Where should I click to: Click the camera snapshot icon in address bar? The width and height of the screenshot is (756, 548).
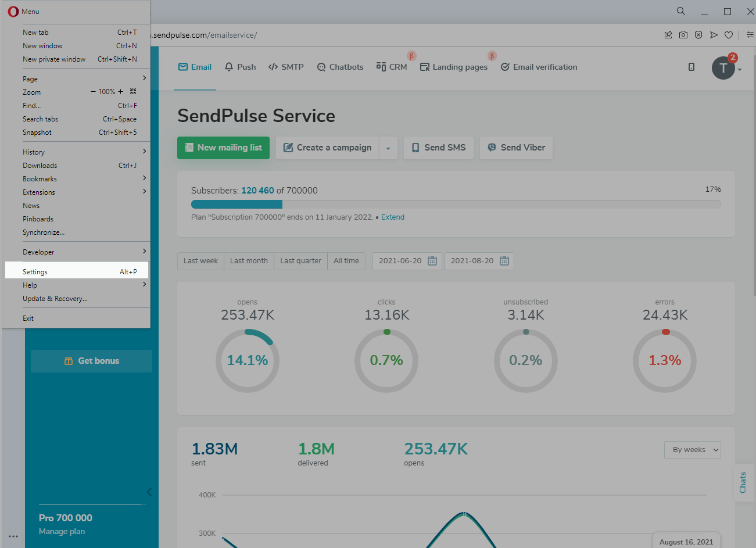683,35
